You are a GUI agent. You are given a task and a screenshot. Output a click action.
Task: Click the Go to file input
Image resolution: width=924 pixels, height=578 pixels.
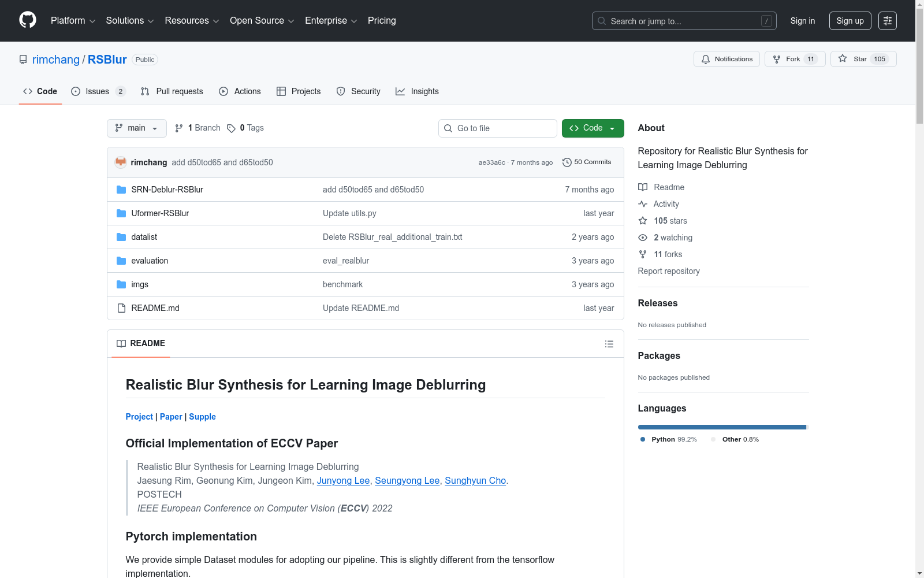[x=498, y=128]
